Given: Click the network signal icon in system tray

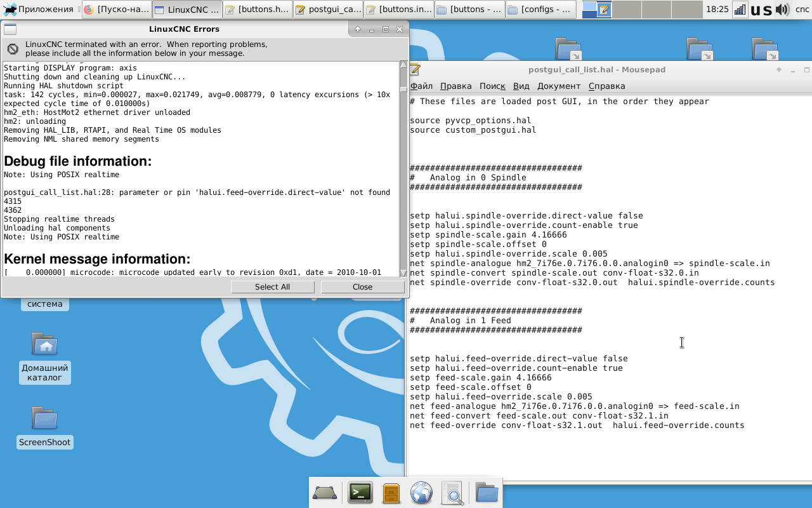Looking at the screenshot, I should [x=740, y=10].
